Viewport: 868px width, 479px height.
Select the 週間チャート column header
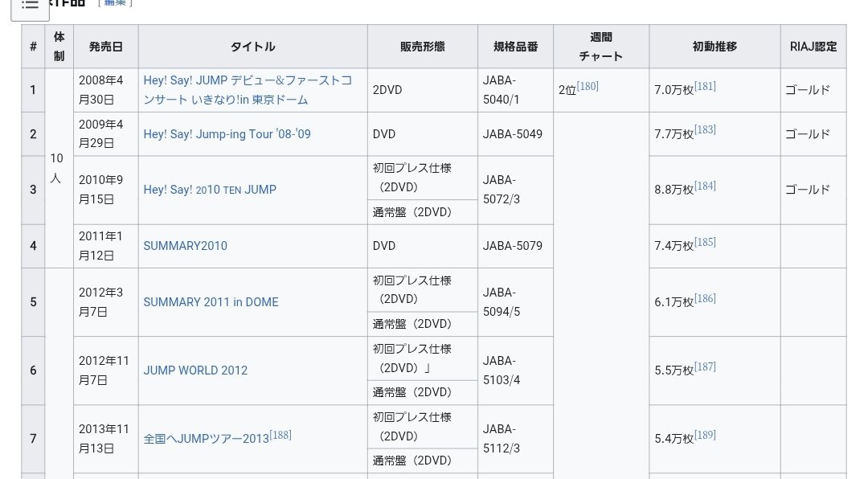[601, 47]
